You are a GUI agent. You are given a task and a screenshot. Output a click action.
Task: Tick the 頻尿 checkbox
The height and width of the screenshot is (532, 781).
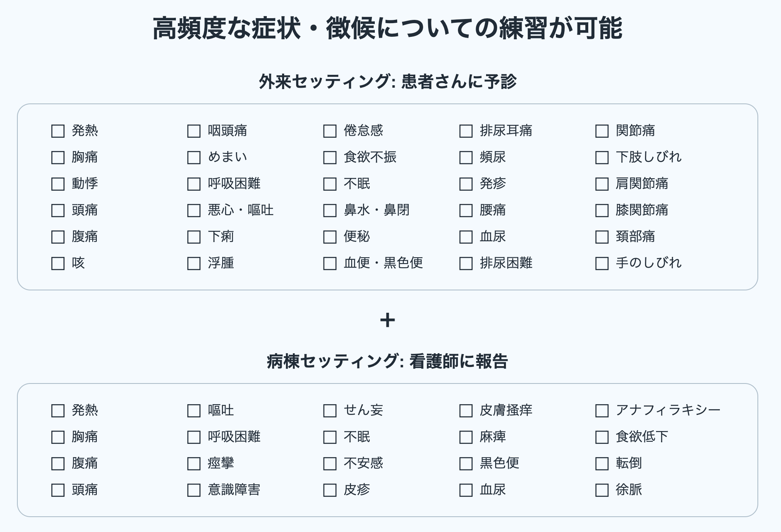(466, 158)
